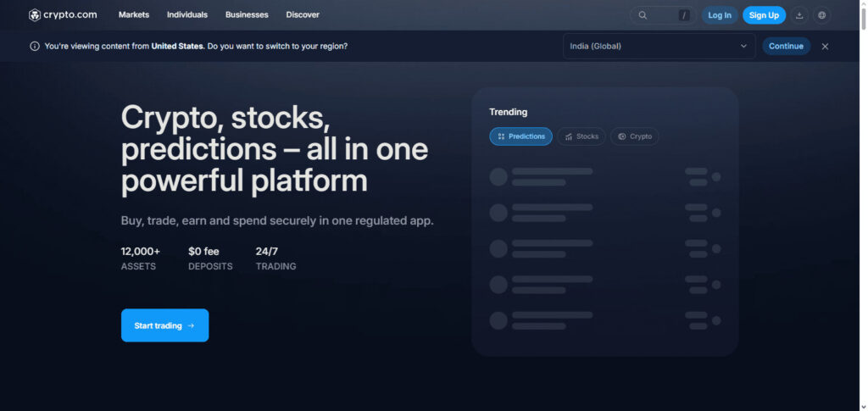This screenshot has height=411, width=868.
Task: Select the Predictions trending tab
Action: pos(521,136)
